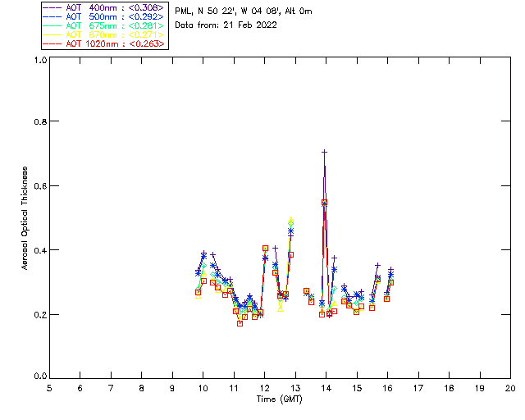
Task: Click the 0.4 tick label on y-axis
Action: point(40,250)
